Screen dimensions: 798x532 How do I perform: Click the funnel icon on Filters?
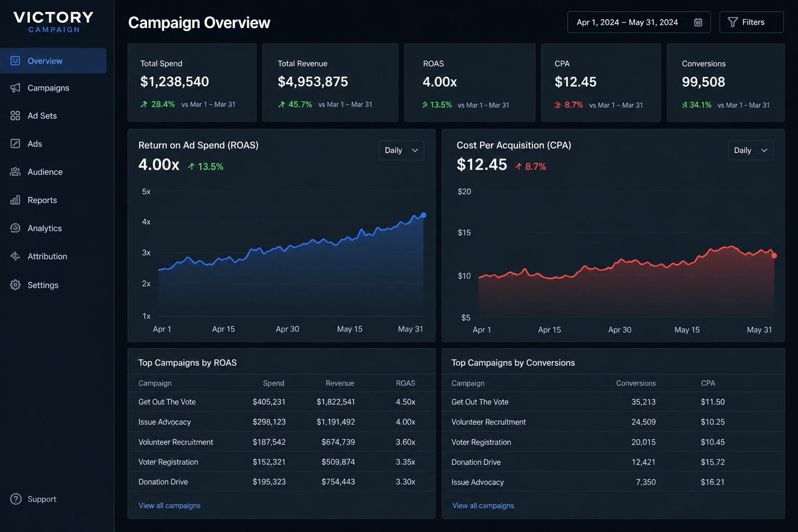pyautogui.click(x=733, y=22)
